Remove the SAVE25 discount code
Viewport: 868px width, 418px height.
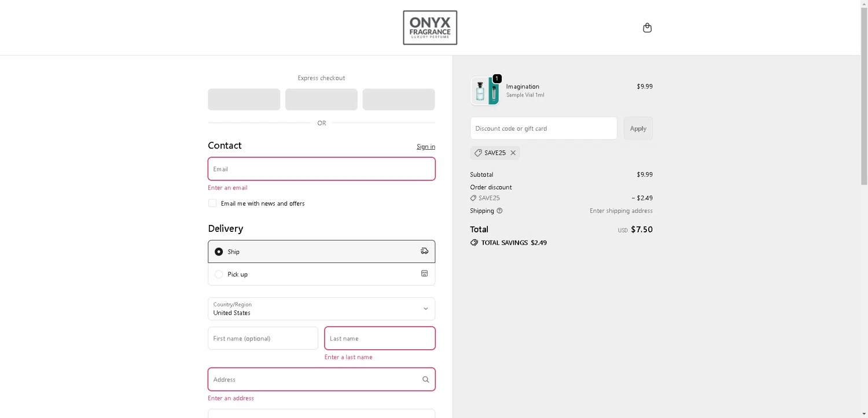pos(513,153)
